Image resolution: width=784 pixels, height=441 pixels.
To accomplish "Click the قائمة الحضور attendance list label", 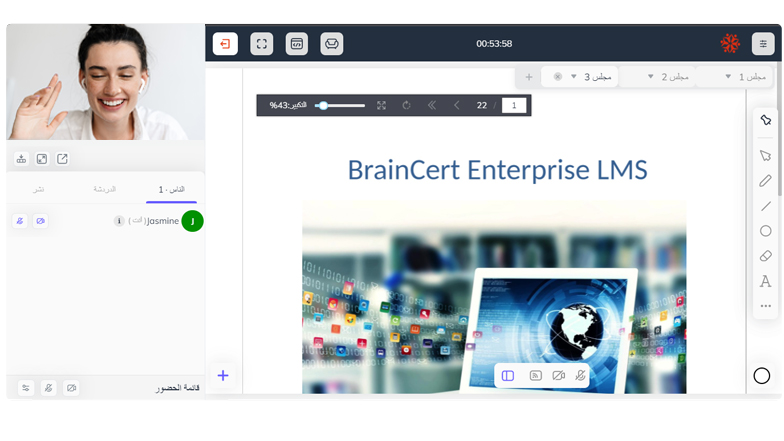I will [178, 388].
